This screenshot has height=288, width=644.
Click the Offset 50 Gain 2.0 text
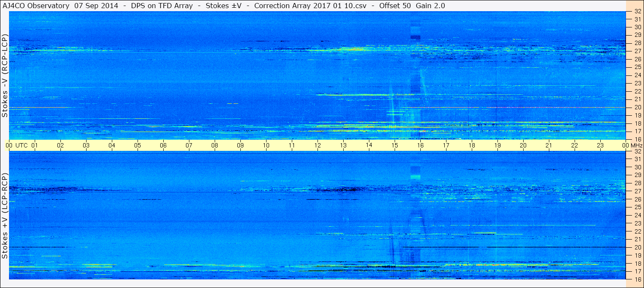(412, 6)
